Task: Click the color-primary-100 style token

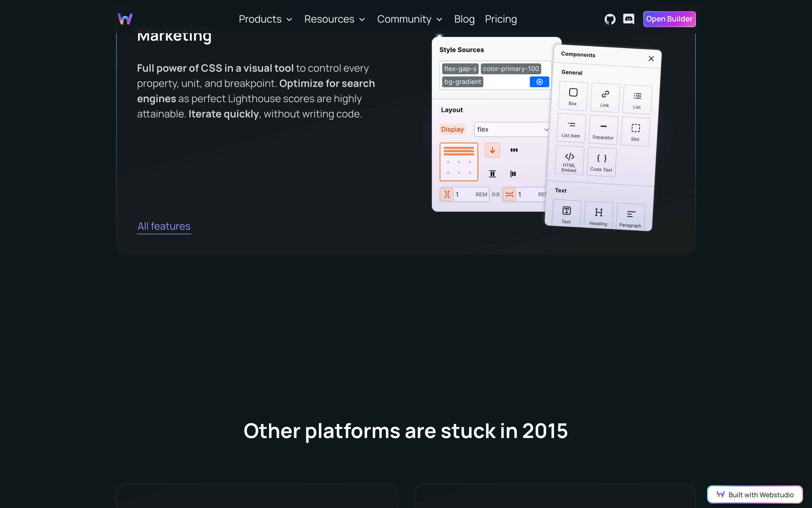Action: (x=511, y=69)
